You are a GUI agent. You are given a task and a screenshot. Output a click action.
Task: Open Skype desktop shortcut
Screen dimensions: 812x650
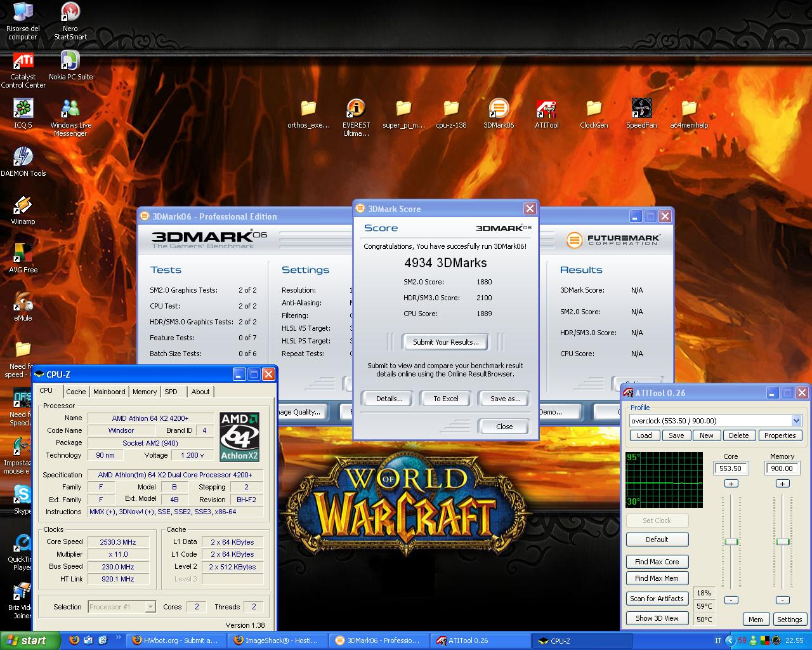(23, 500)
